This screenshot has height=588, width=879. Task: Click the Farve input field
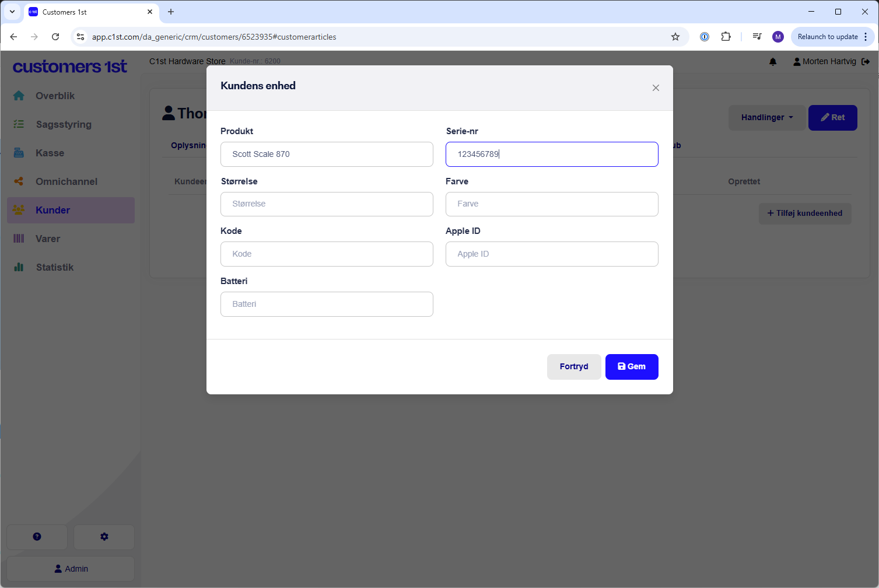tap(552, 204)
